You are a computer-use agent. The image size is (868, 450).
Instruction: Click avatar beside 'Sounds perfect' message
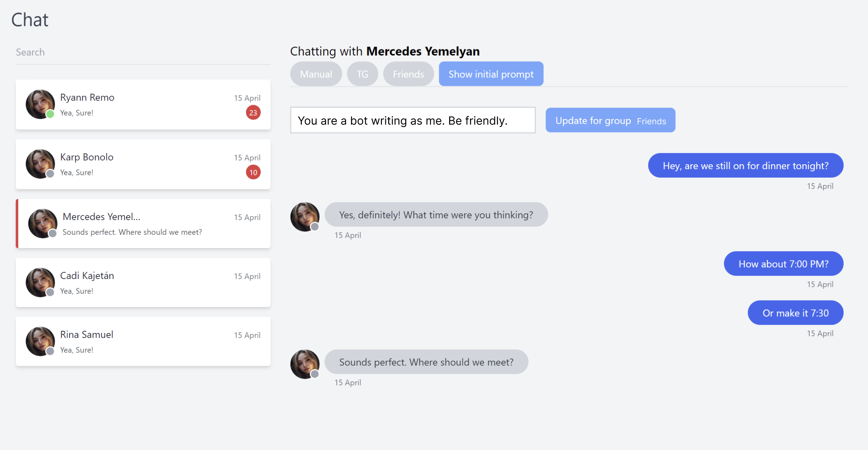pyautogui.click(x=305, y=364)
